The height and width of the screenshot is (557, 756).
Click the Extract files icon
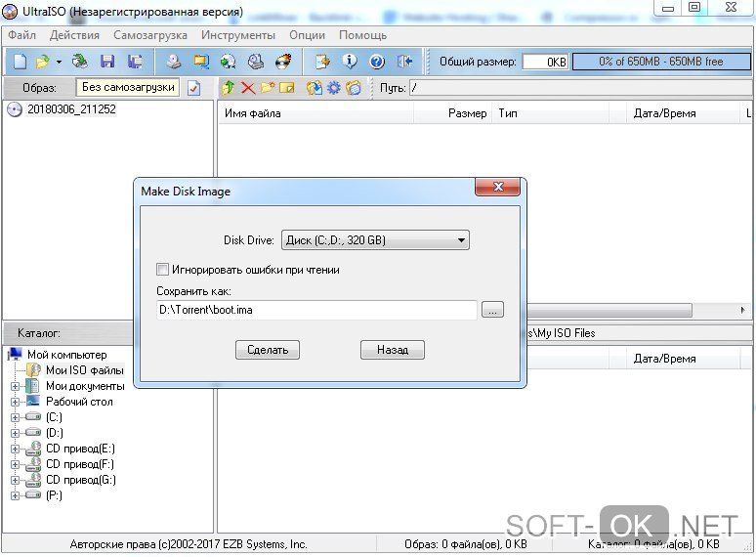(x=314, y=88)
